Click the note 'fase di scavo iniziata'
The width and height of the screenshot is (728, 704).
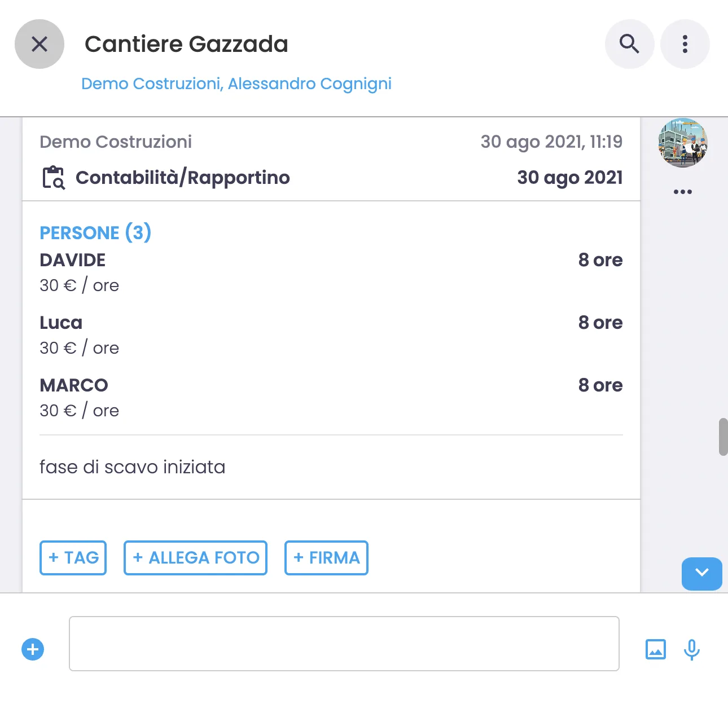click(133, 467)
